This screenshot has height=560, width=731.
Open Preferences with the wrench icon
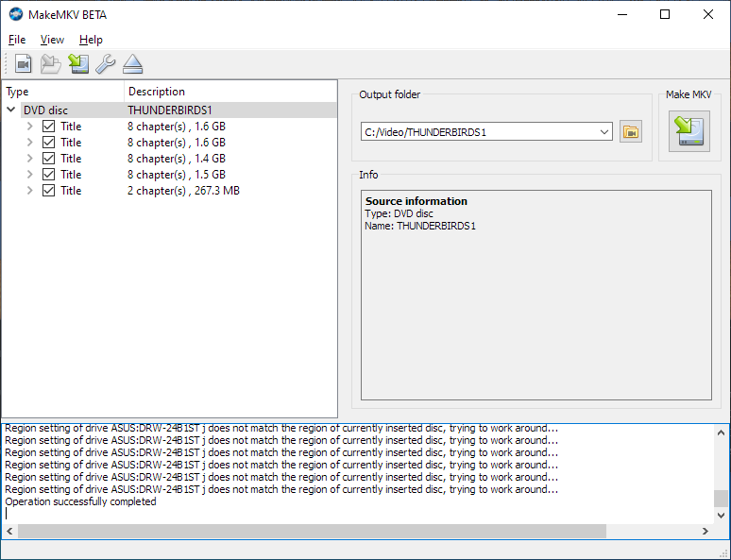[x=106, y=63]
